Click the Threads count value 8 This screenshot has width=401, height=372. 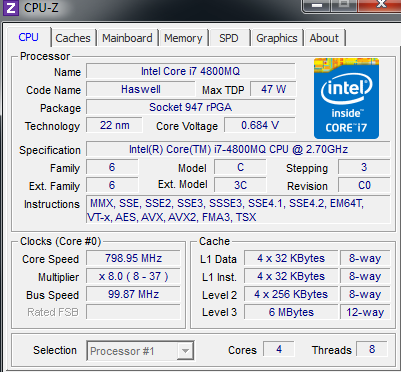point(372,349)
